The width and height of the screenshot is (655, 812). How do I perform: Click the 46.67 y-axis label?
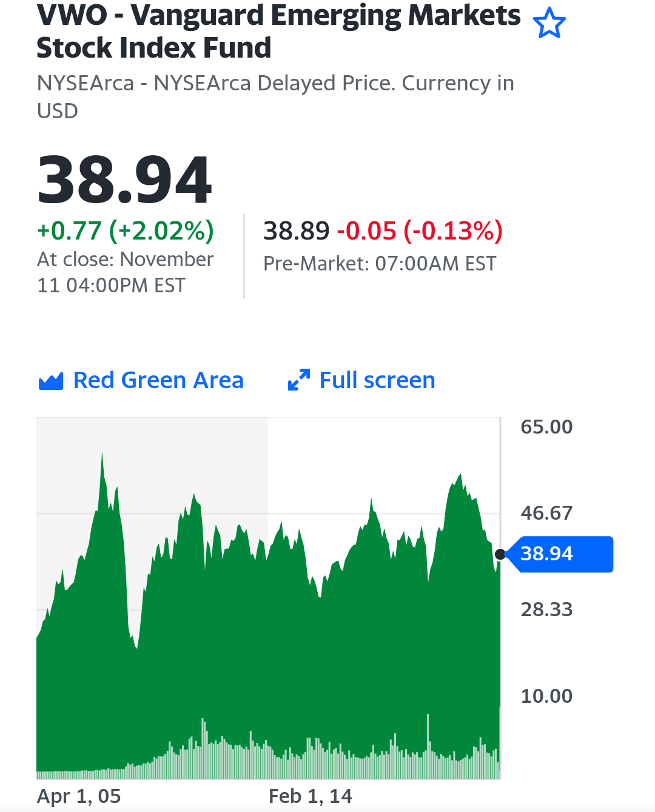546,513
